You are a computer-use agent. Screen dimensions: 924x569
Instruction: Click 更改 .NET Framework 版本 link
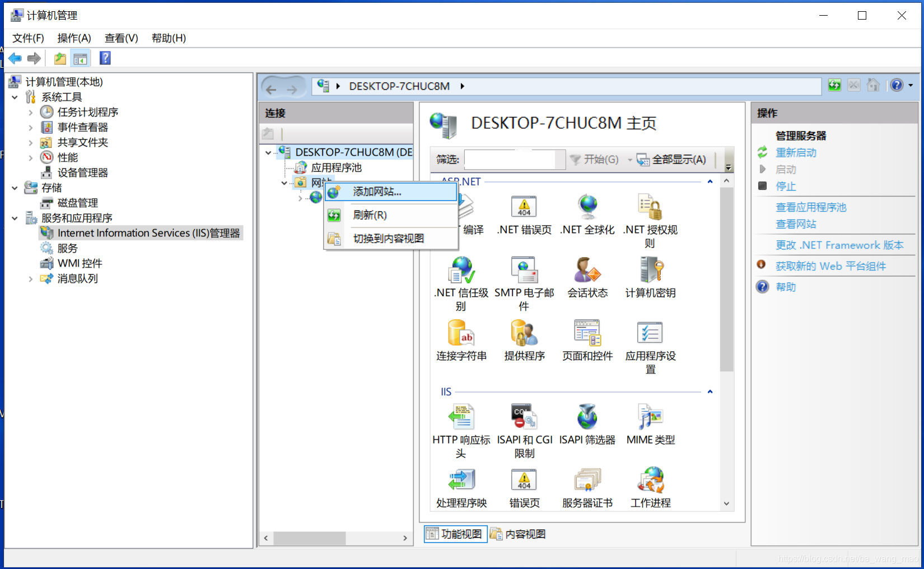839,245
